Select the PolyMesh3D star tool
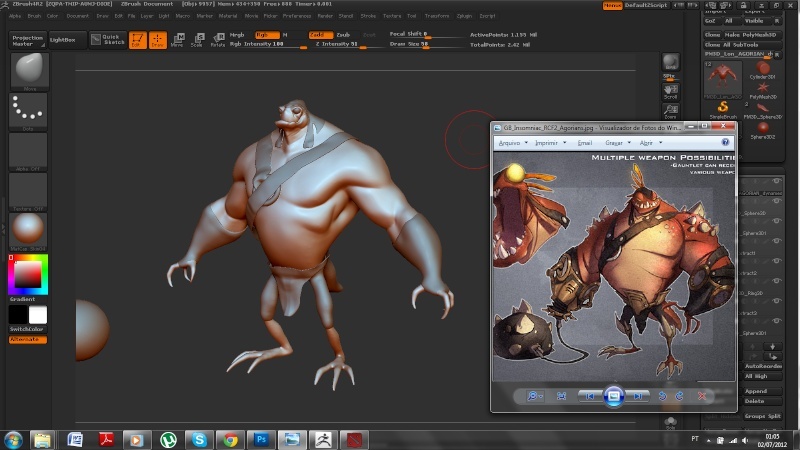 763,90
